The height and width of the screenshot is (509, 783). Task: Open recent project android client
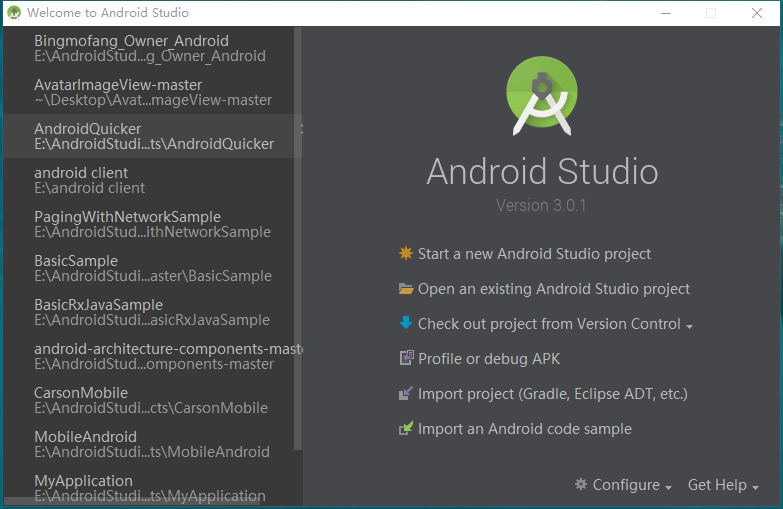(148, 180)
